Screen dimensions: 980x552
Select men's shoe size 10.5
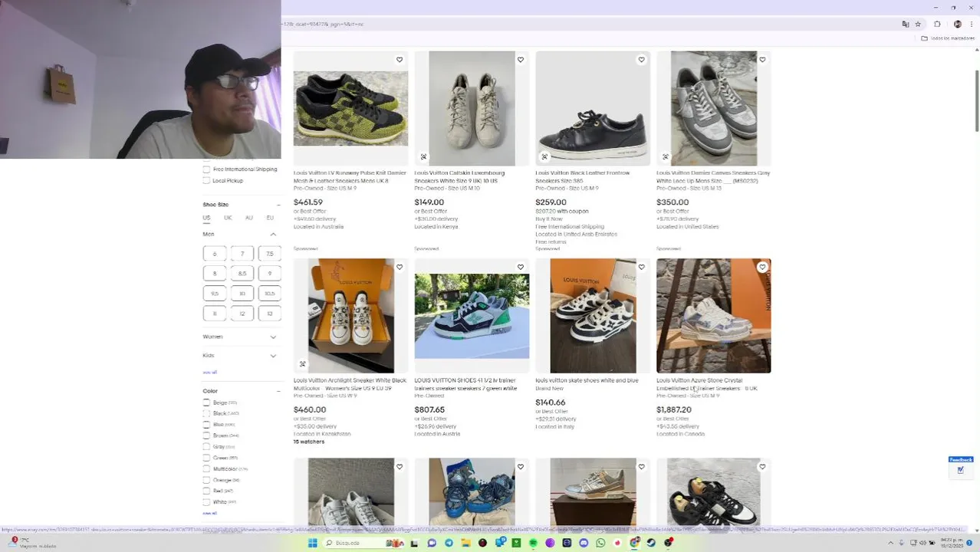click(x=270, y=294)
